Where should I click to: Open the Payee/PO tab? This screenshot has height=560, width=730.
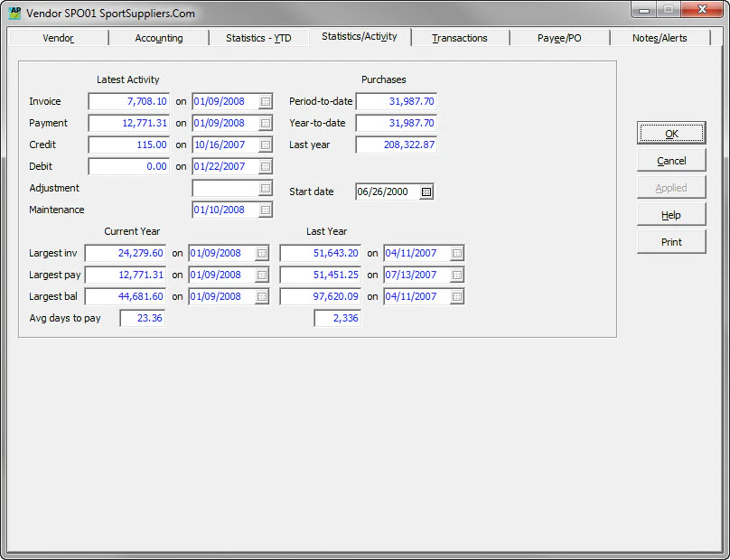click(561, 38)
